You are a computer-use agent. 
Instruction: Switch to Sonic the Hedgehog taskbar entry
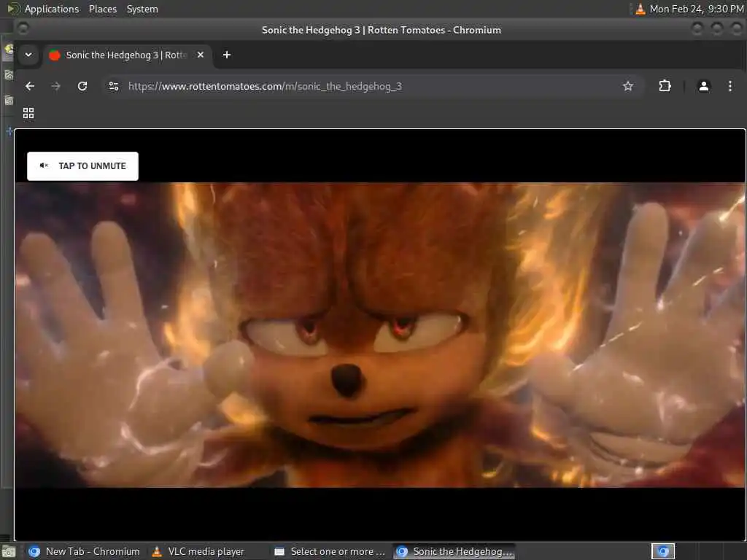tap(454, 551)
